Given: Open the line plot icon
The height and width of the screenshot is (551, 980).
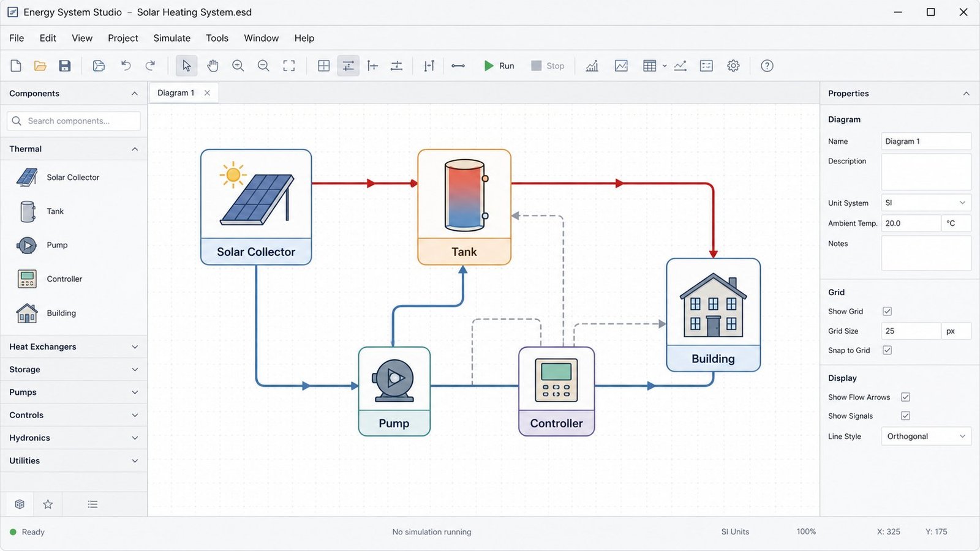Looking at the screenshot, I should point(621,66).
